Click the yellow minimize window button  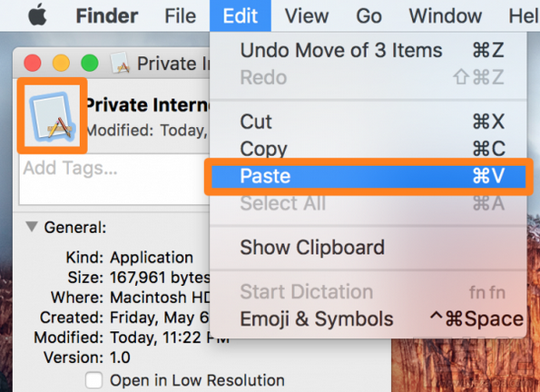tap(61, 64)
